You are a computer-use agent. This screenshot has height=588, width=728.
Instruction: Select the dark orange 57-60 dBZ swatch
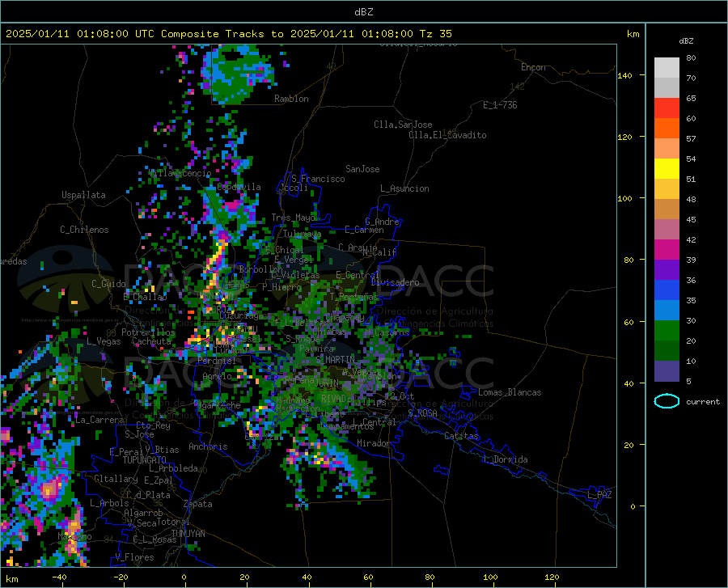[667, 129]
